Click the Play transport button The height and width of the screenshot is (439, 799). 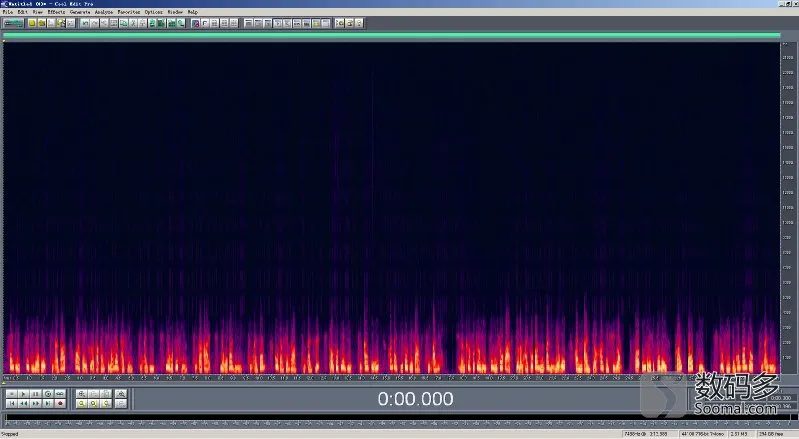click(x=23, y=394)
